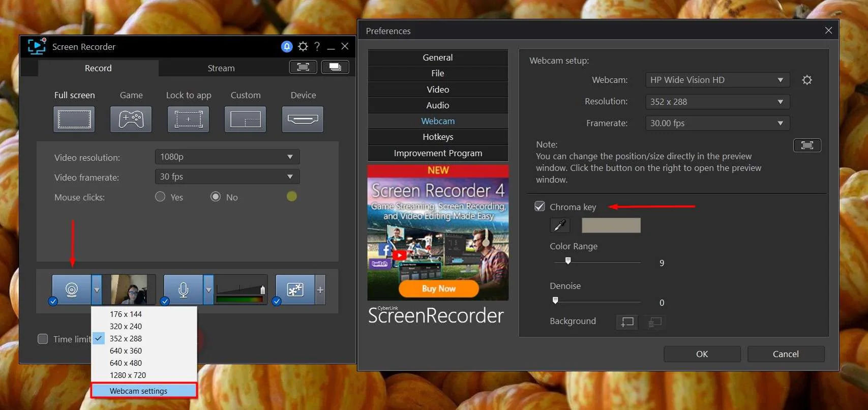Open the webcam preview window button
The height and width of the screenshot is (410, 868).
click(807, 145)
